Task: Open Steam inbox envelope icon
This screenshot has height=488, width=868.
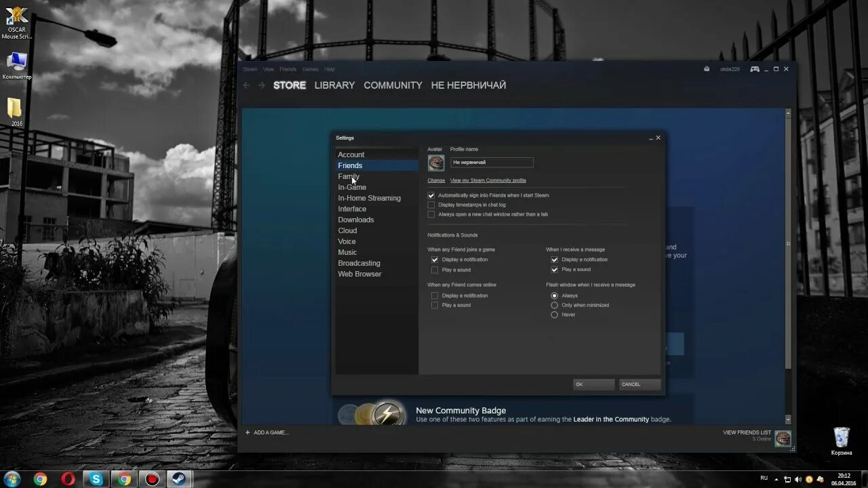Action: click(707, 69)
